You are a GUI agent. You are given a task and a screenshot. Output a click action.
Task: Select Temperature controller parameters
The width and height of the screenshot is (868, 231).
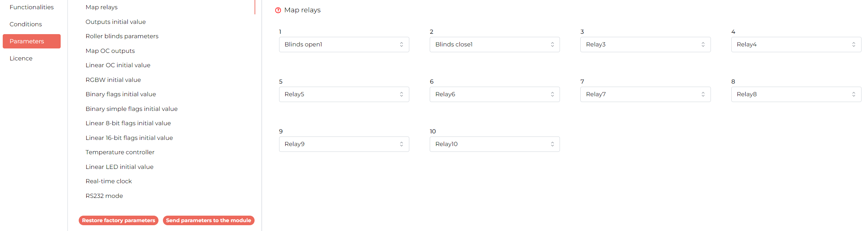120,152
